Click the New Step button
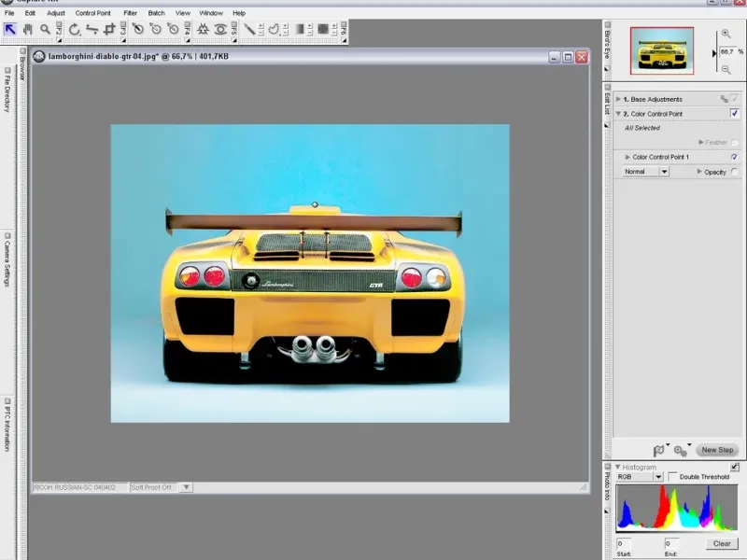Screen dimensions: 747x560 click(718, 450)
